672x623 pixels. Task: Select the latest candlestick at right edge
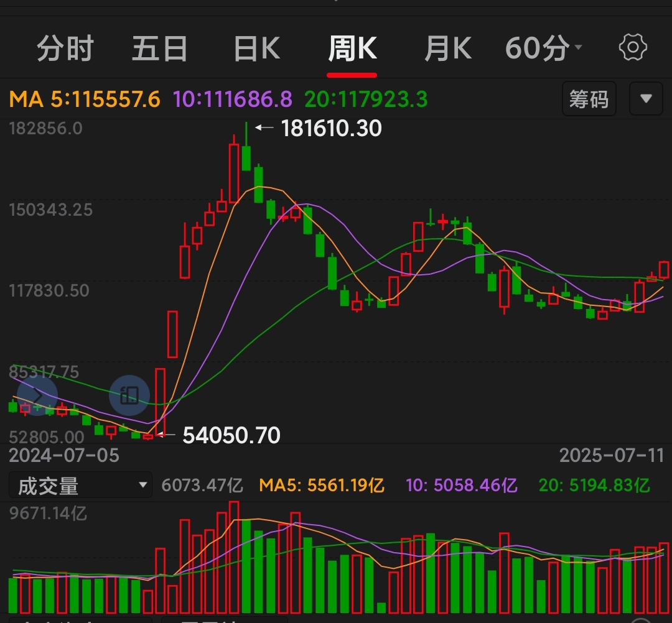(x=665, y=269)
